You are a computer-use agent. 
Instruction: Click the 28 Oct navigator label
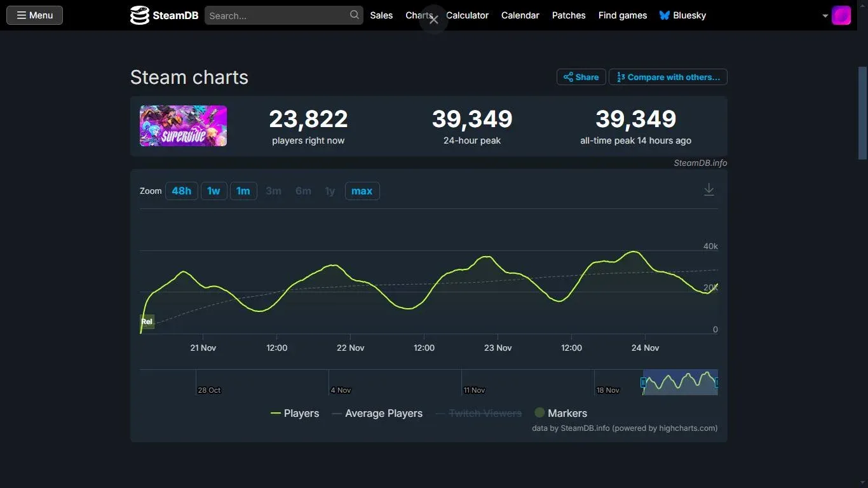point(209,390)
